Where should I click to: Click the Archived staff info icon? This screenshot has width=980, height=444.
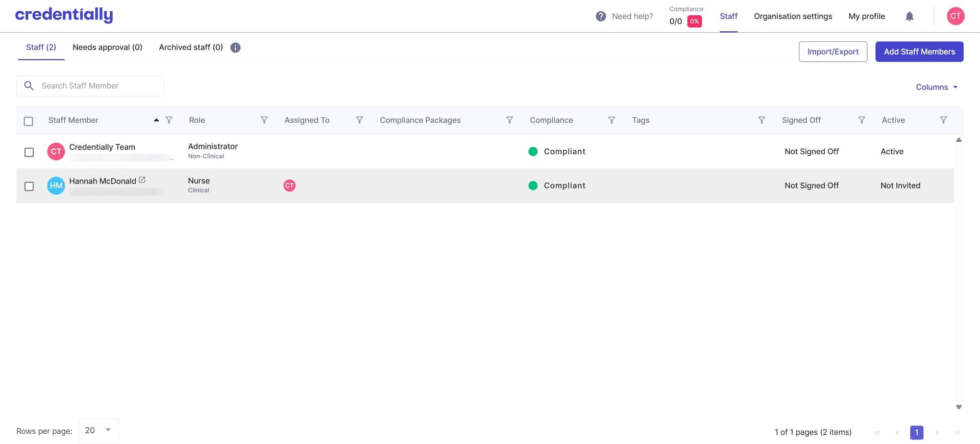pos(235,48)
